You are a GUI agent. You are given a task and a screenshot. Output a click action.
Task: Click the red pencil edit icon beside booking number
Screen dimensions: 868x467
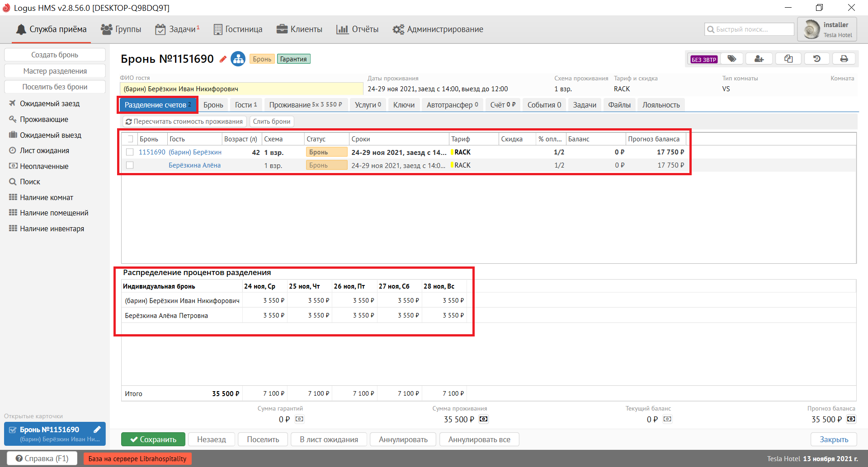coord(223,59)
